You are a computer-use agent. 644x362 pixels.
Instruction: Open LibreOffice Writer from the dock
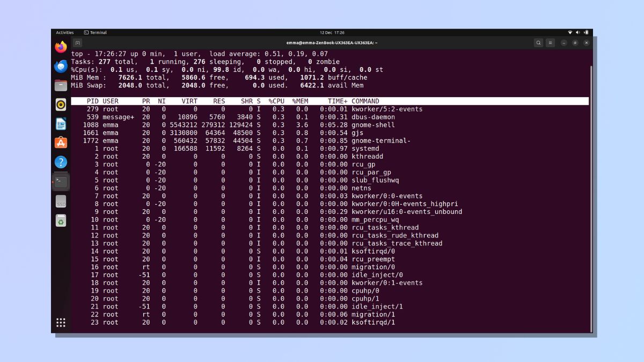click(61, 124)
